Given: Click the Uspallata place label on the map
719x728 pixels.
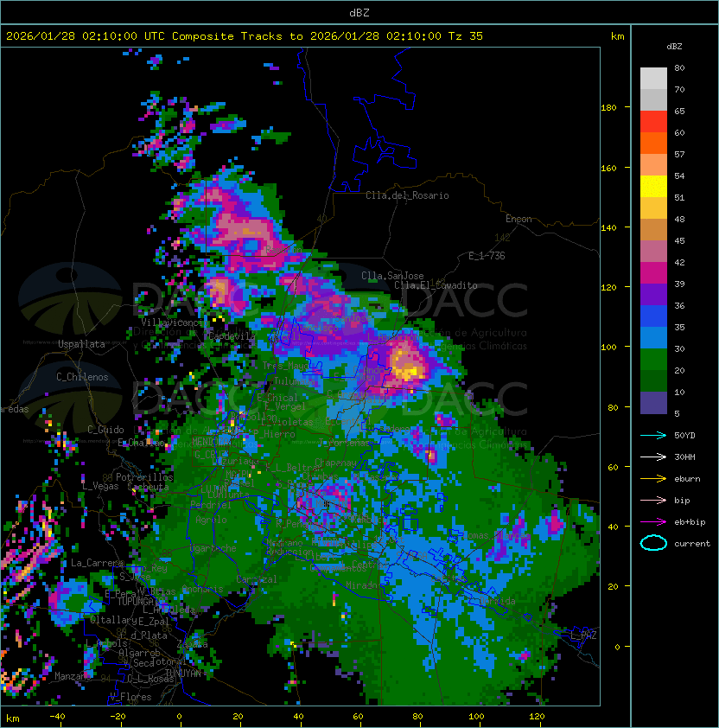Looking at the screenshot, I should [81, 344].
